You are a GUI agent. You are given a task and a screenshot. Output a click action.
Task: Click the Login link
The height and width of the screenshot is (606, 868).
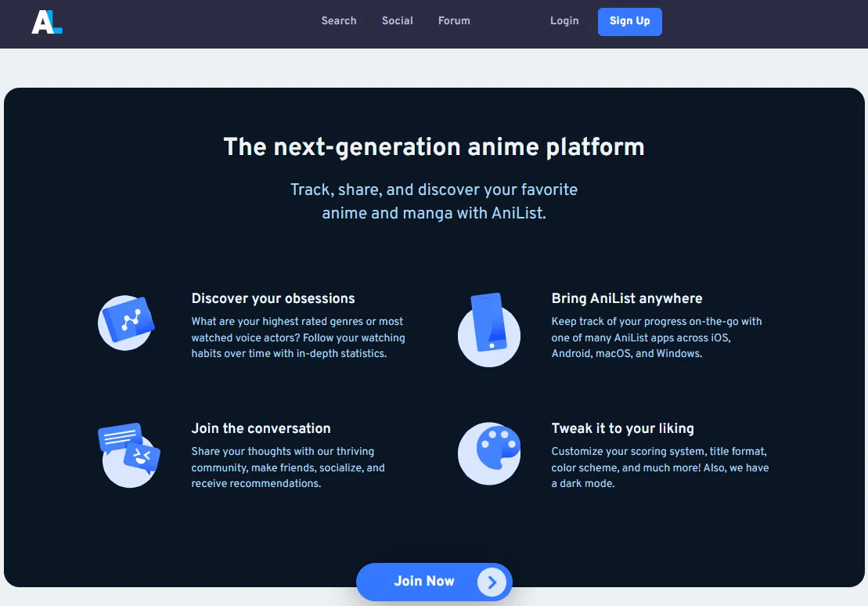564,21
